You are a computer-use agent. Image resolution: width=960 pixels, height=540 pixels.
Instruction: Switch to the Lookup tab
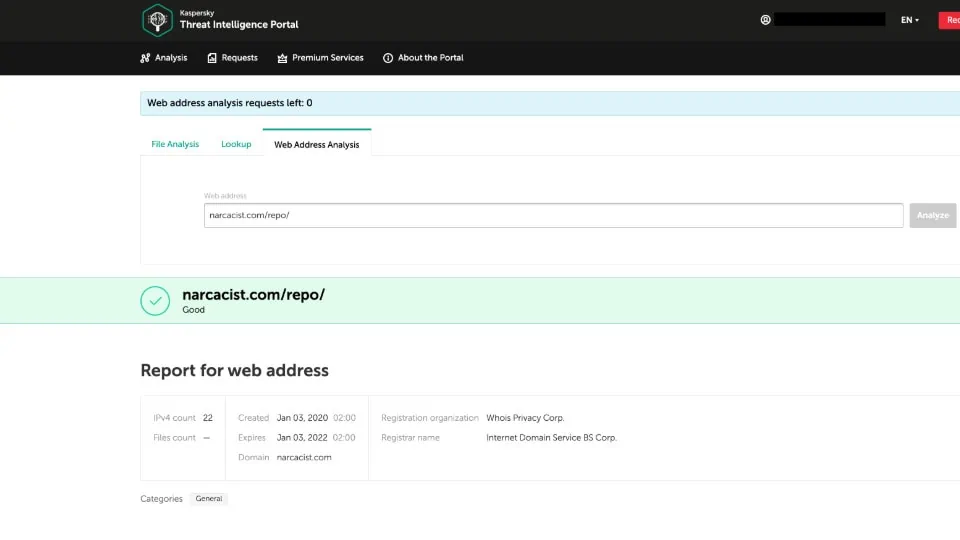pos(236,144)
